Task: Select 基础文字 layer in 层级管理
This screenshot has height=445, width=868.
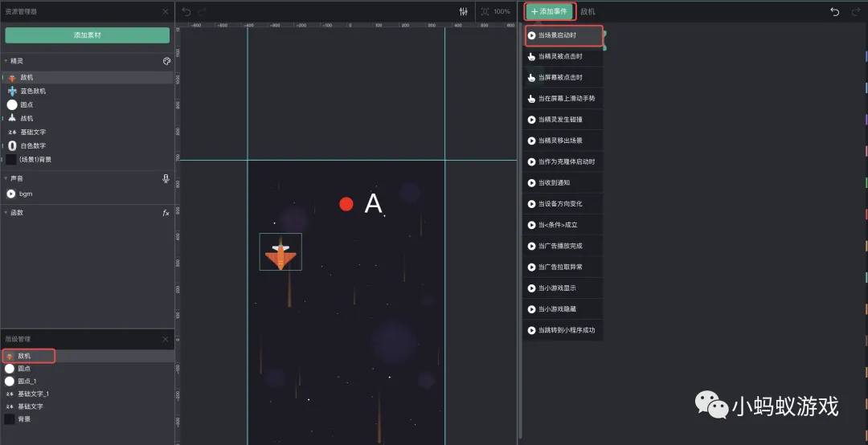Action: coord(88,406)
